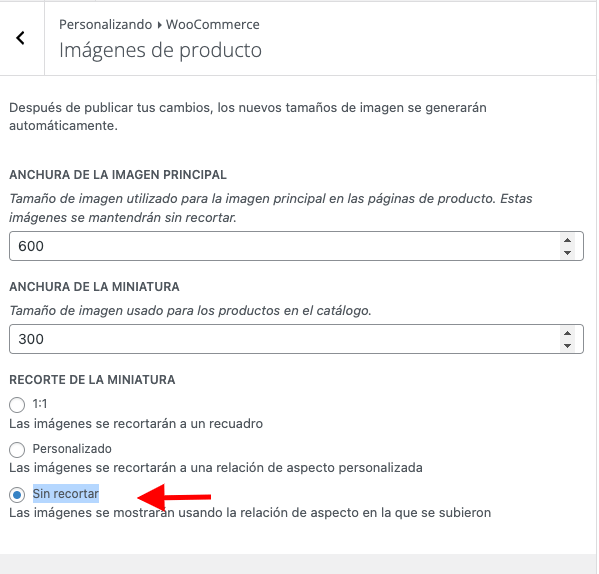Go back using the left chevron arrow
This screenshot has height=574, width=599.
tap(21, 38)
